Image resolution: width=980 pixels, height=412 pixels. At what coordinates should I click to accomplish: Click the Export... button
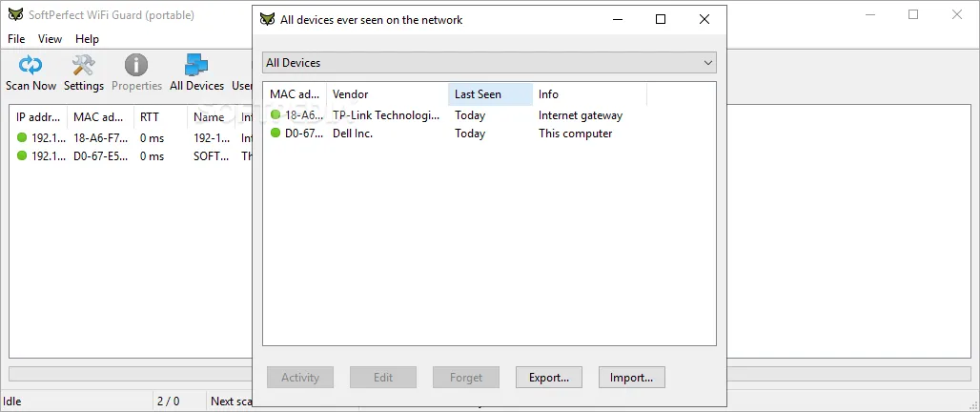549,378
